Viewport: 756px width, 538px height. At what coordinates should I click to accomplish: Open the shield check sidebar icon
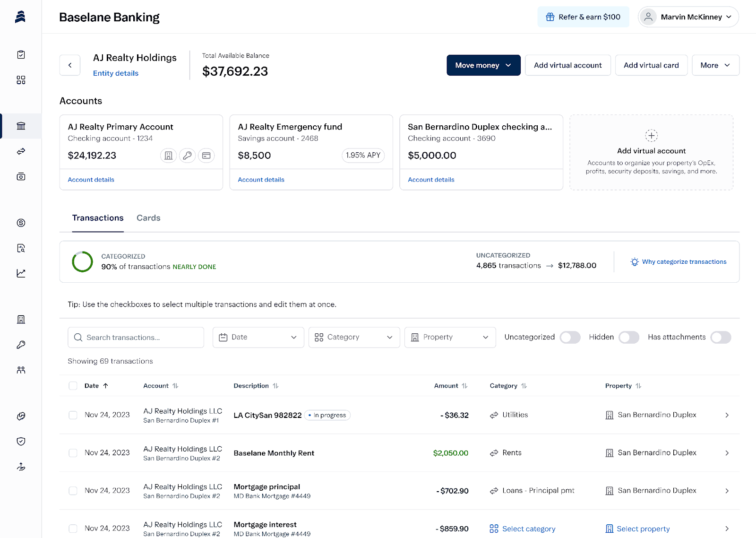[x=21, y=442]
